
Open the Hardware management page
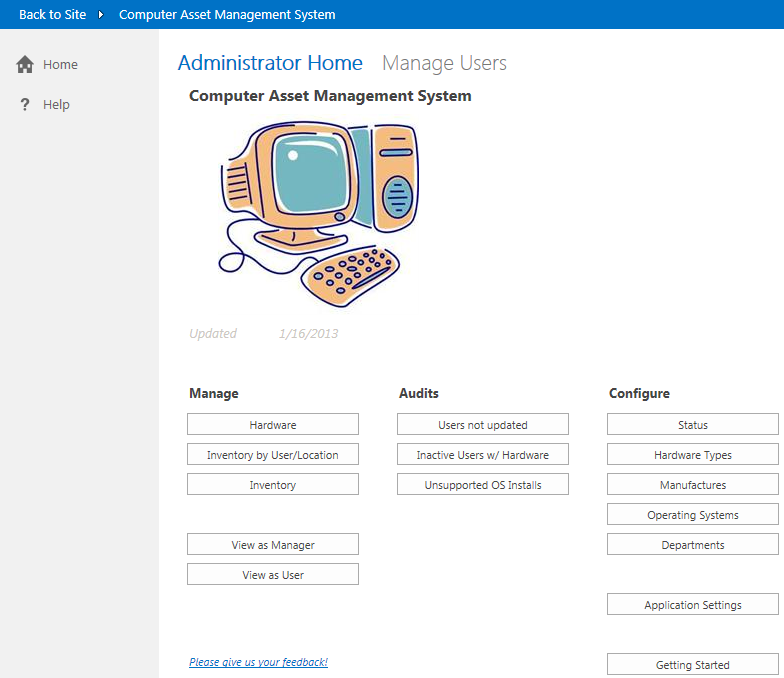point(273,425)
